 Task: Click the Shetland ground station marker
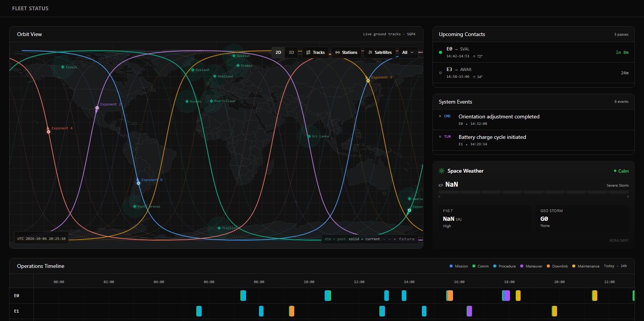pyautogui.click(x=215, y=76)
